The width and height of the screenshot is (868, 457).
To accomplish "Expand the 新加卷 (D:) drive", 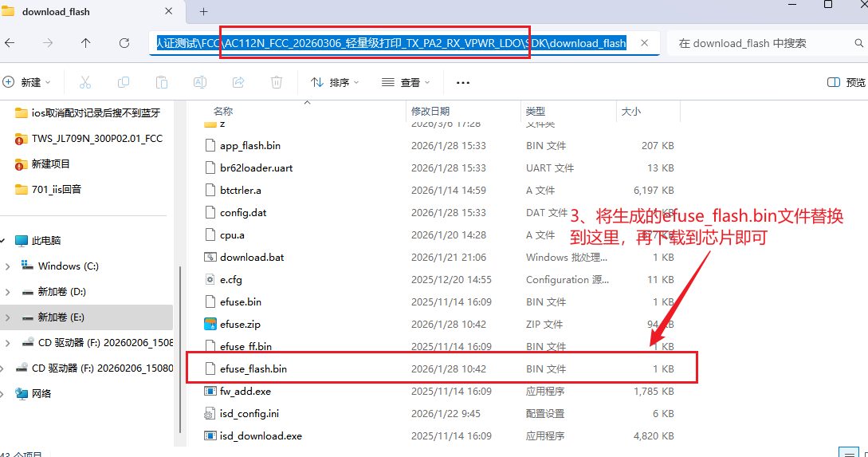I will point(7,292).
